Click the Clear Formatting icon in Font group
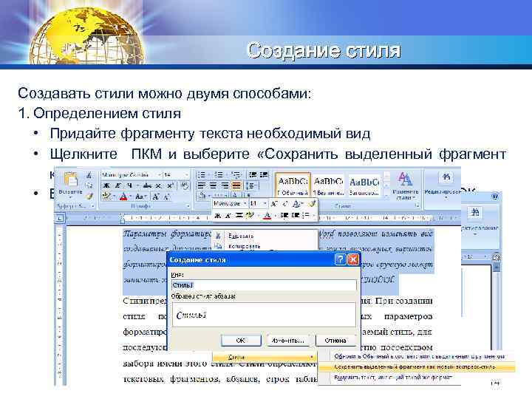532x399 pixels. click(x=184, y=185)
